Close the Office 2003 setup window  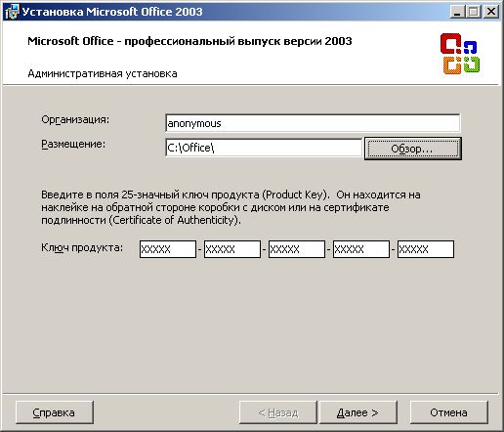(x=491, y=12)
